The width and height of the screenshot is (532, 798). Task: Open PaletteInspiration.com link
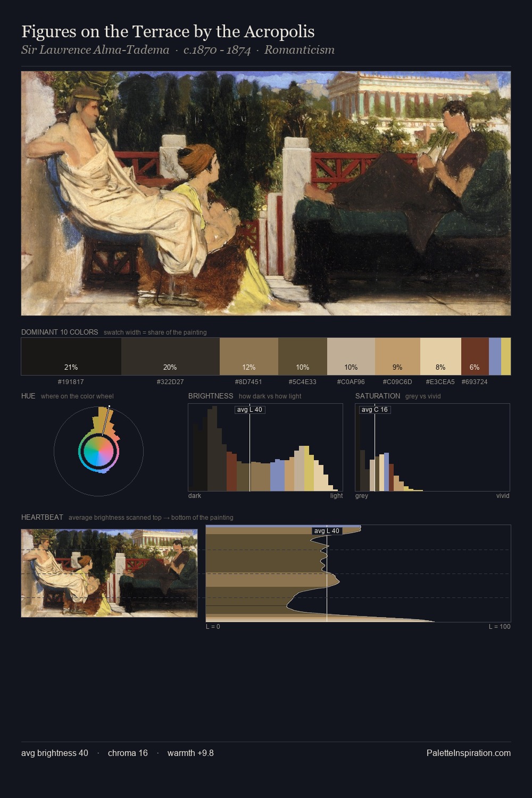469,753
